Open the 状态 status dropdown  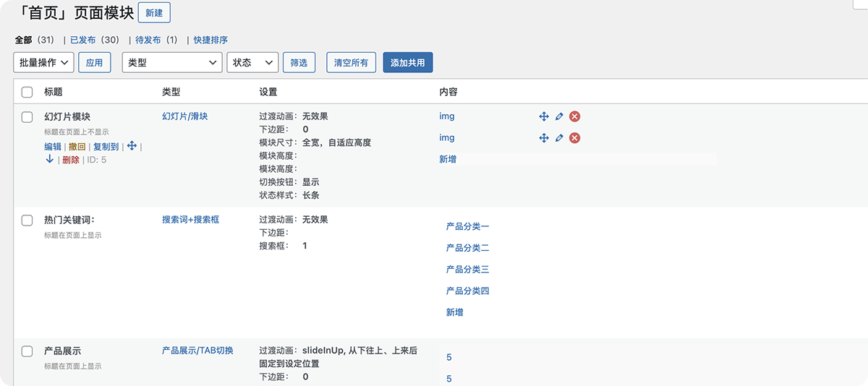(252, 63)
